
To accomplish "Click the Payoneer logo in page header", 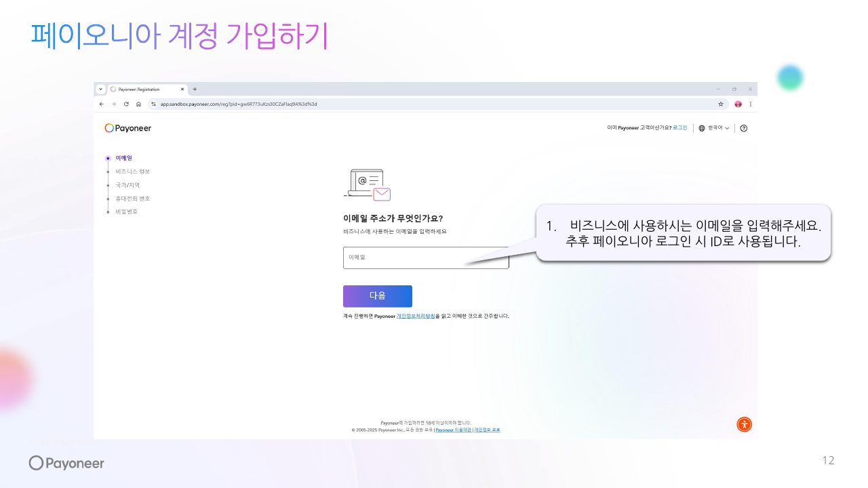I will (x=128, y=128).
